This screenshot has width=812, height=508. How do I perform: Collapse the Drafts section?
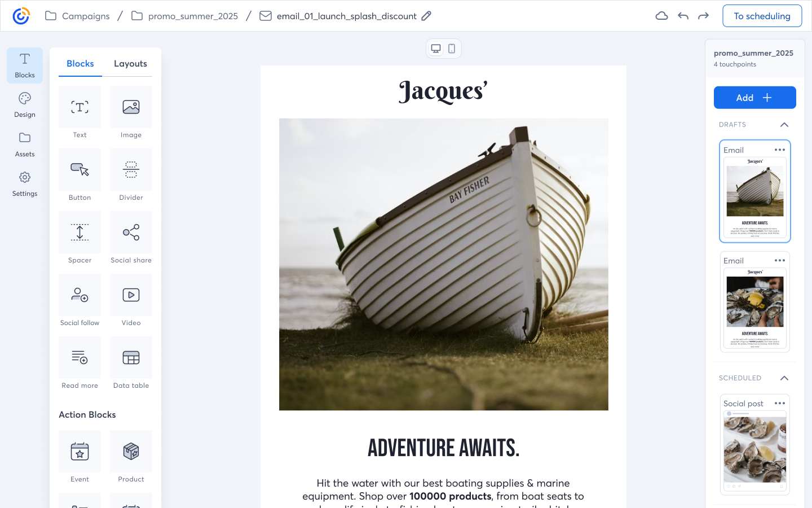pyautogui.click(x=784, y=125)
